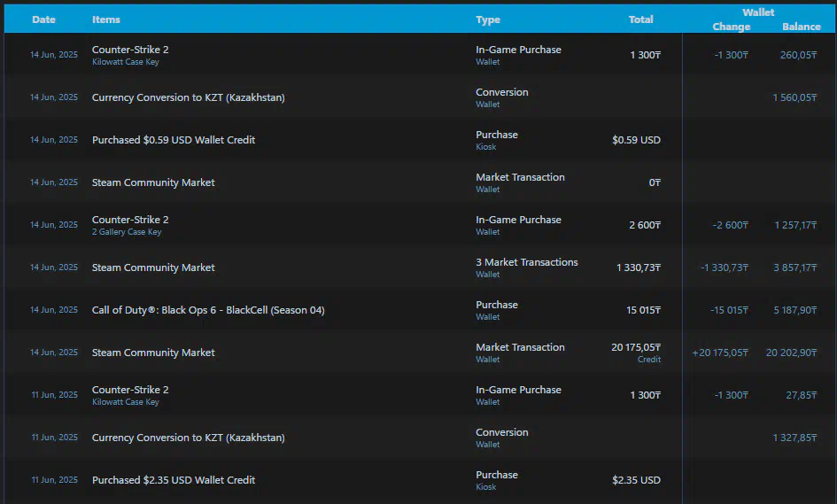Click the $0.59 USD total
The width and height of the screenshot is (837, 504).
coord(636,140)
